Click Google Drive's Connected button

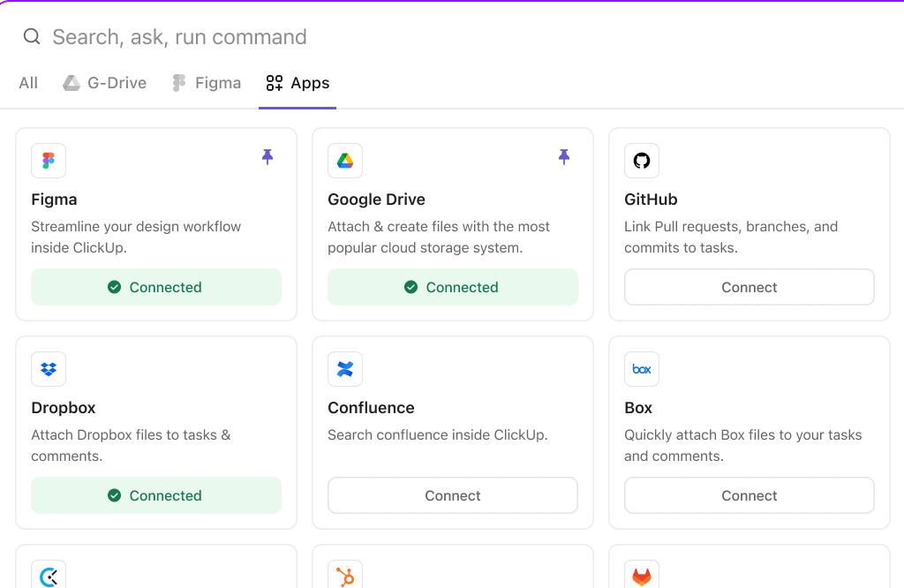click(x=453, y=287)
